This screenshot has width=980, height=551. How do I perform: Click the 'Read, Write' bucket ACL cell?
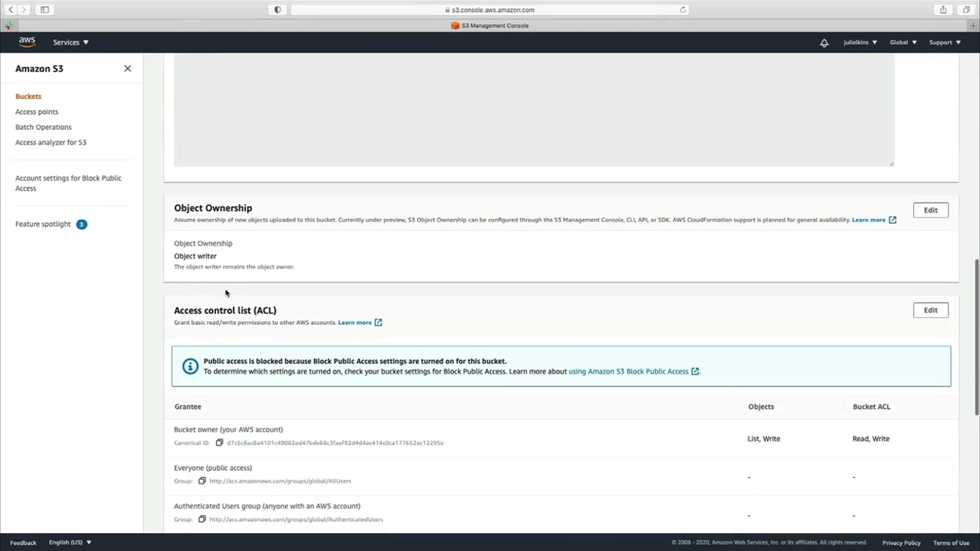871,439
